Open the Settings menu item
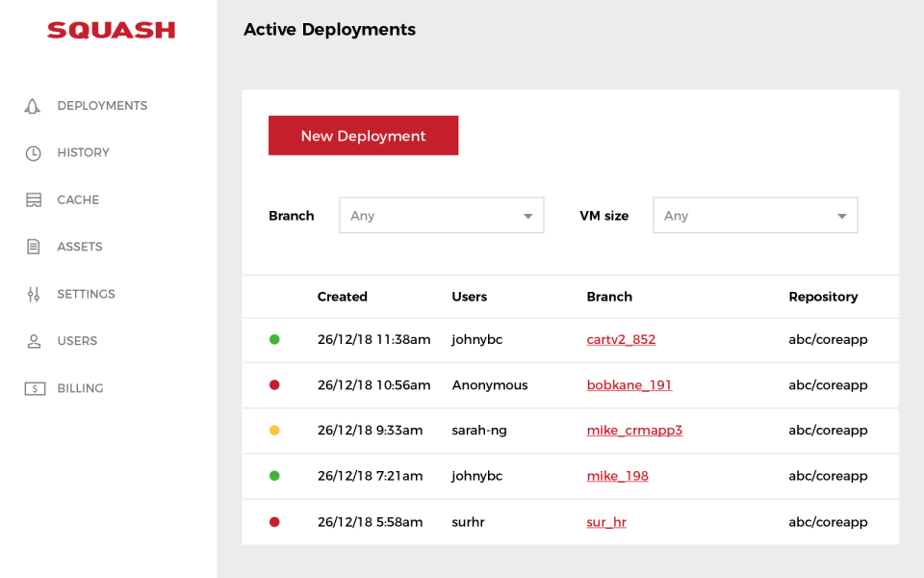Viewport: 924px width, 578px height. coord(86,294)
